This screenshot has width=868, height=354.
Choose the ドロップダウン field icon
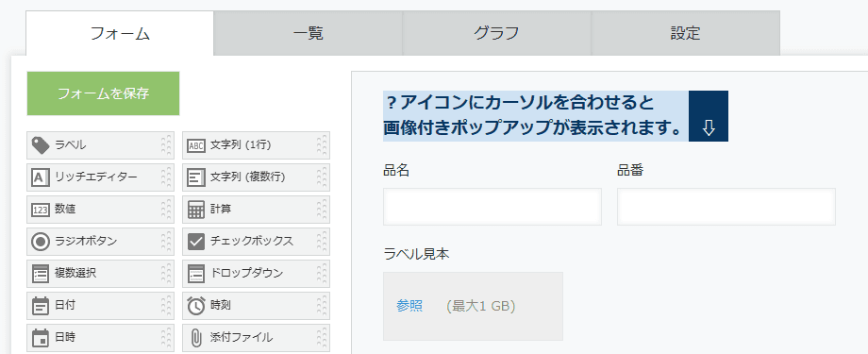point(196,274)
